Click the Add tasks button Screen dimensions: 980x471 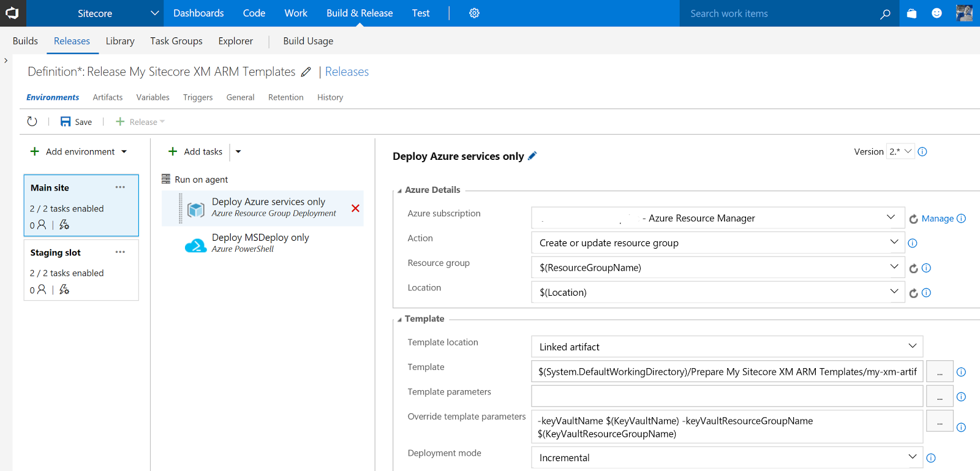click(x=195, y=152)
